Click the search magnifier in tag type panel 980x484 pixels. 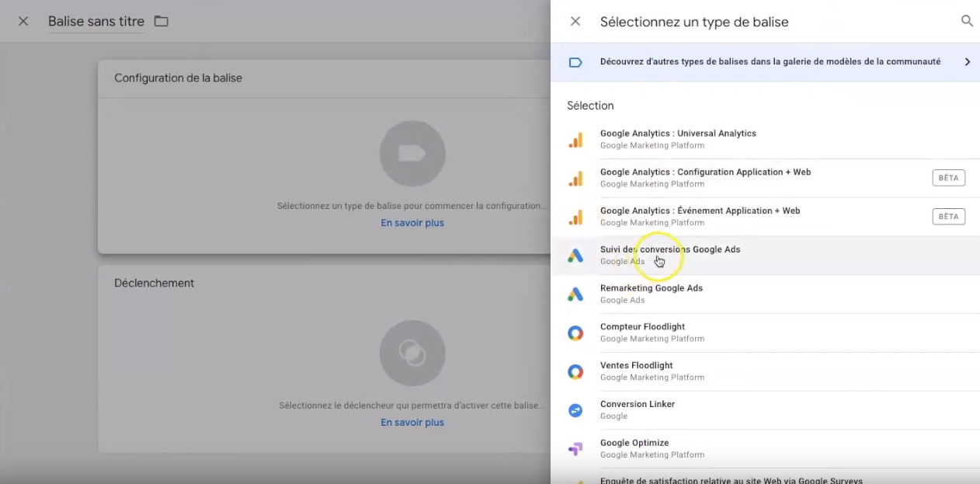[967, 21]
